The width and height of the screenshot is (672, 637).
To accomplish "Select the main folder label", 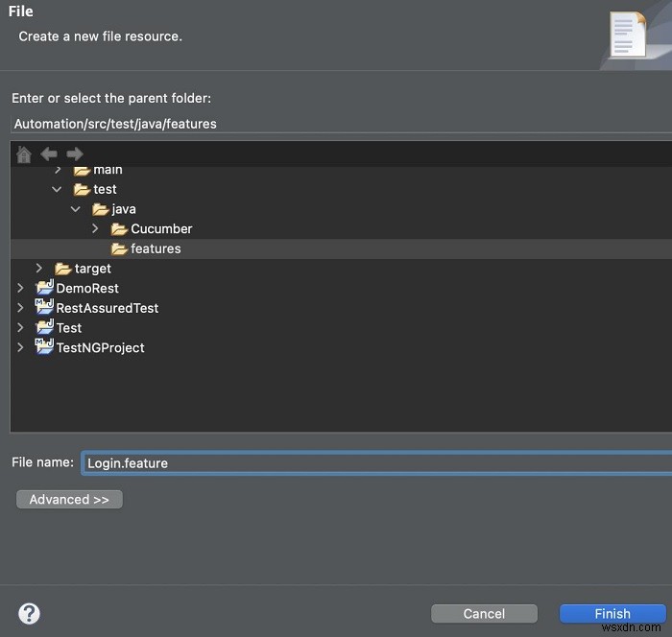I will (x=108, y=171).
